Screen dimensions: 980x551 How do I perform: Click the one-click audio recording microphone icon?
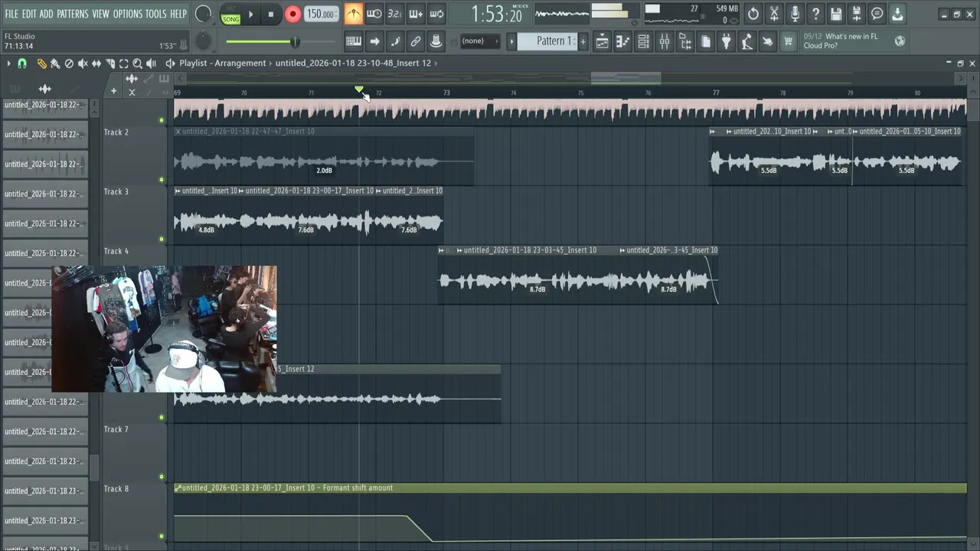coord(795,14)
